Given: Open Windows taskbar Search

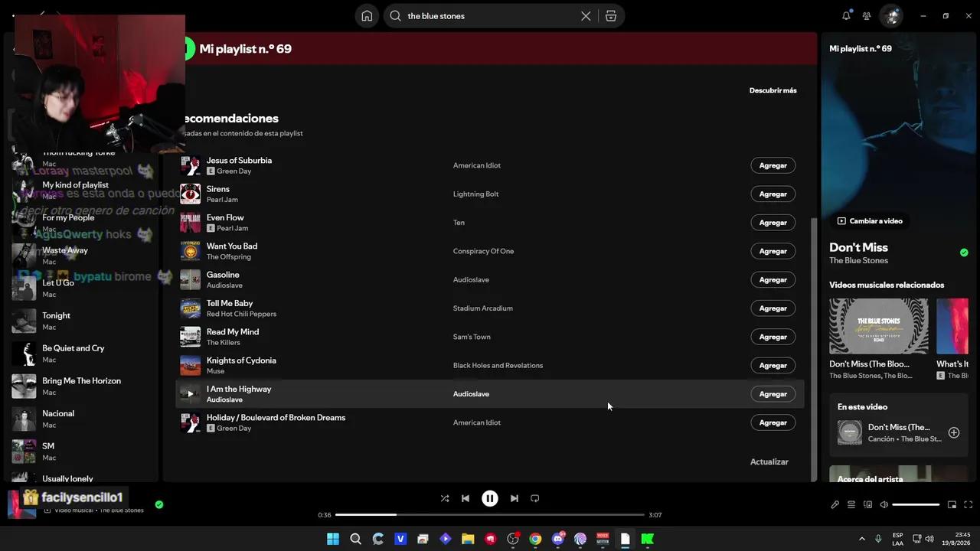Looking at the screenshot, I should pos(355,539).
